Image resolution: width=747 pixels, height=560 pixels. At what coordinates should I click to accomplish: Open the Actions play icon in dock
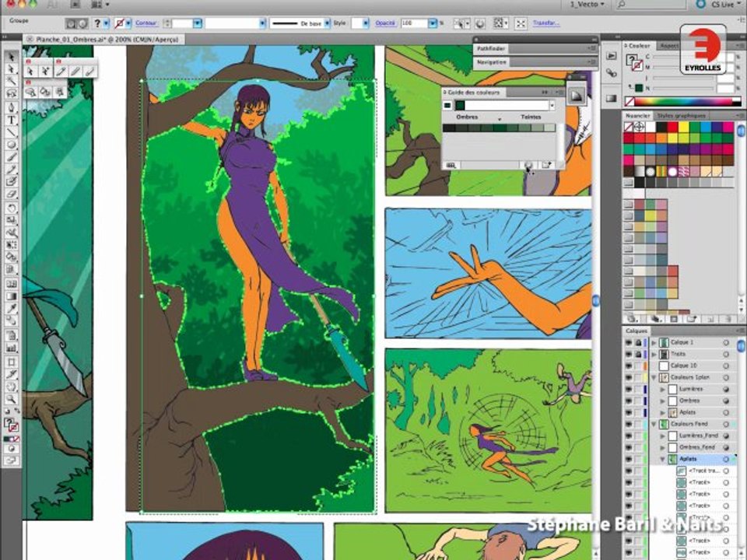612,56
